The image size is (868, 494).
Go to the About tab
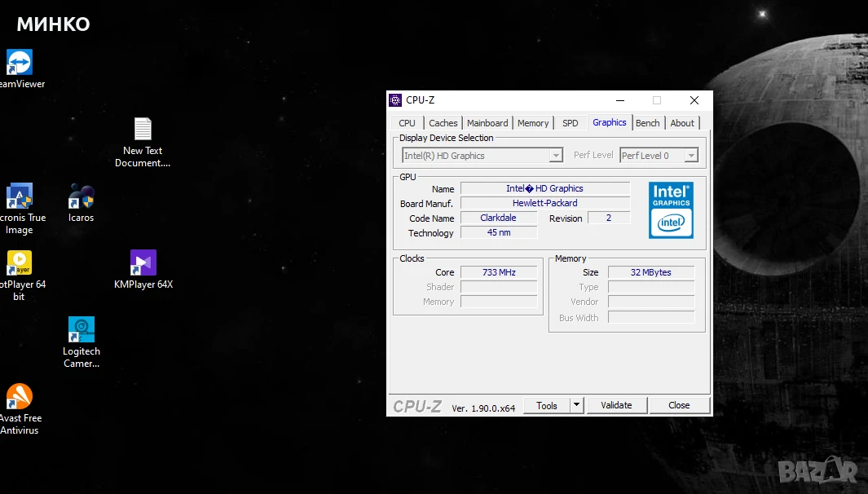click(682, 123)
